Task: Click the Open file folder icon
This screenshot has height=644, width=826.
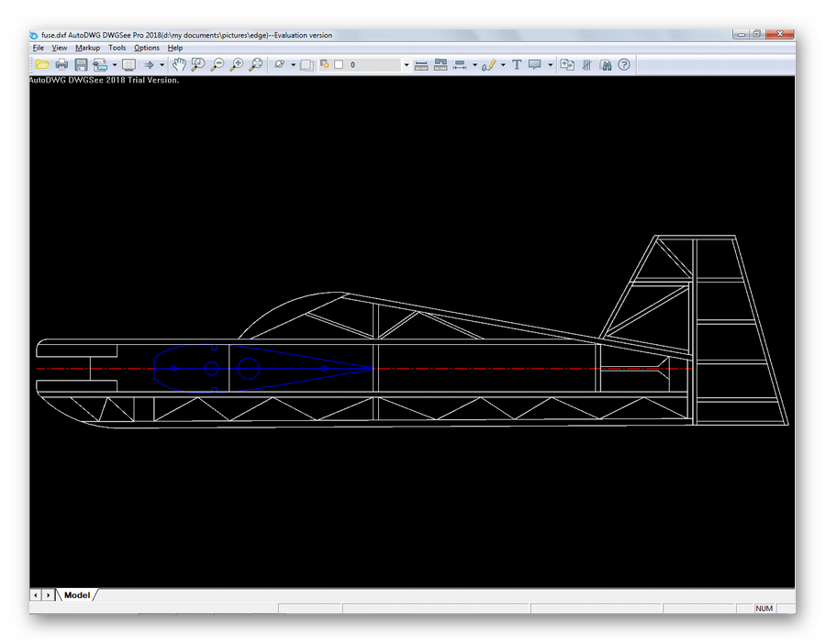Action: click(x=42, y=65)
